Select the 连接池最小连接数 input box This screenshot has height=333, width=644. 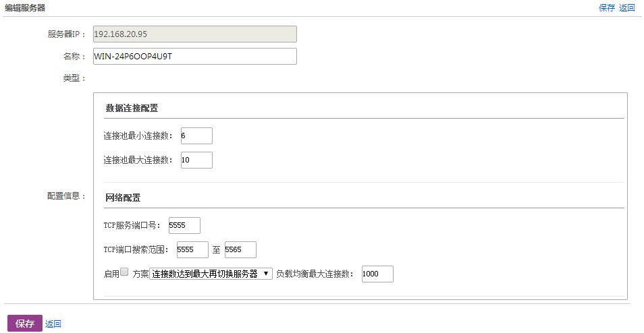196,136
